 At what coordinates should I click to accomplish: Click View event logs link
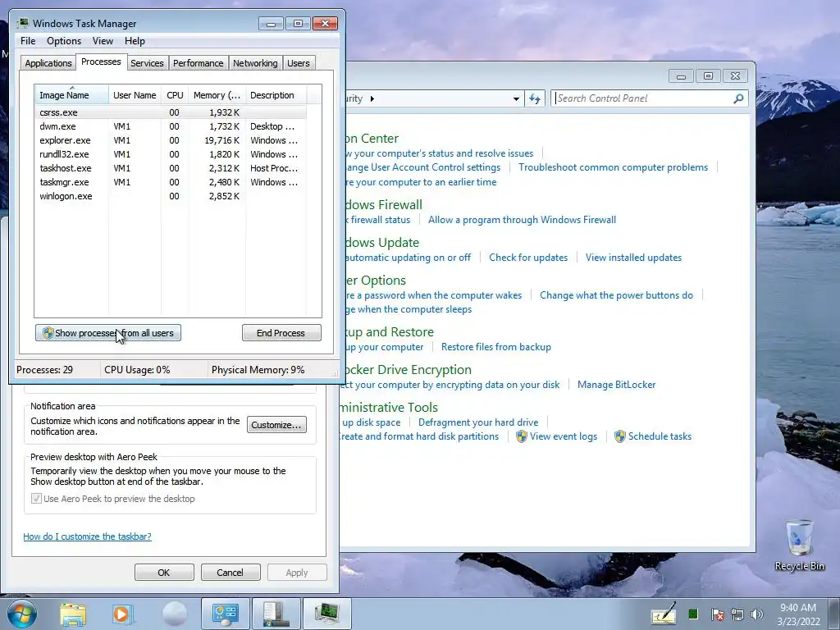click(x=563, y=436)
